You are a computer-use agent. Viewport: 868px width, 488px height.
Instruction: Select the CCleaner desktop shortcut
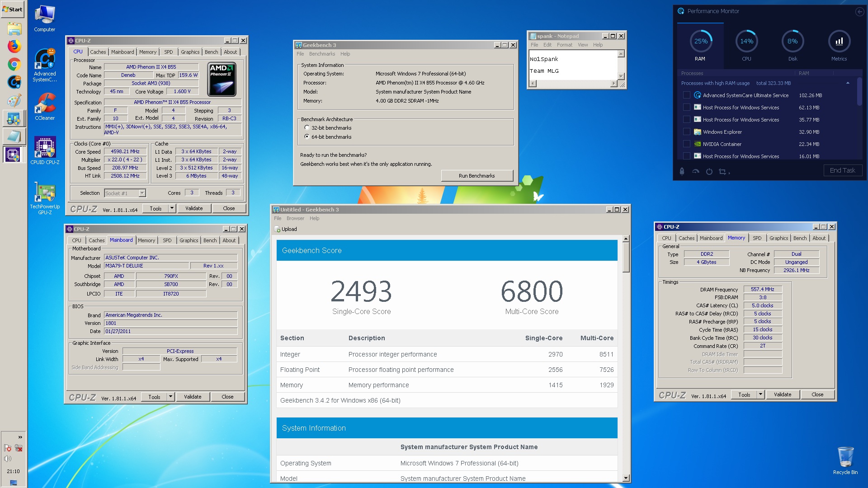click(x=45, y=107)
